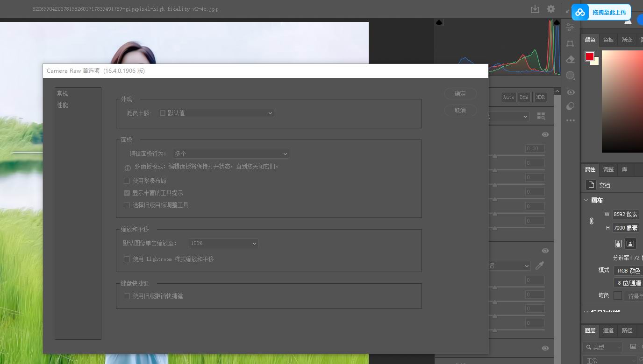Click the canvas height H field
643x364 pixels.
point(626,228)
